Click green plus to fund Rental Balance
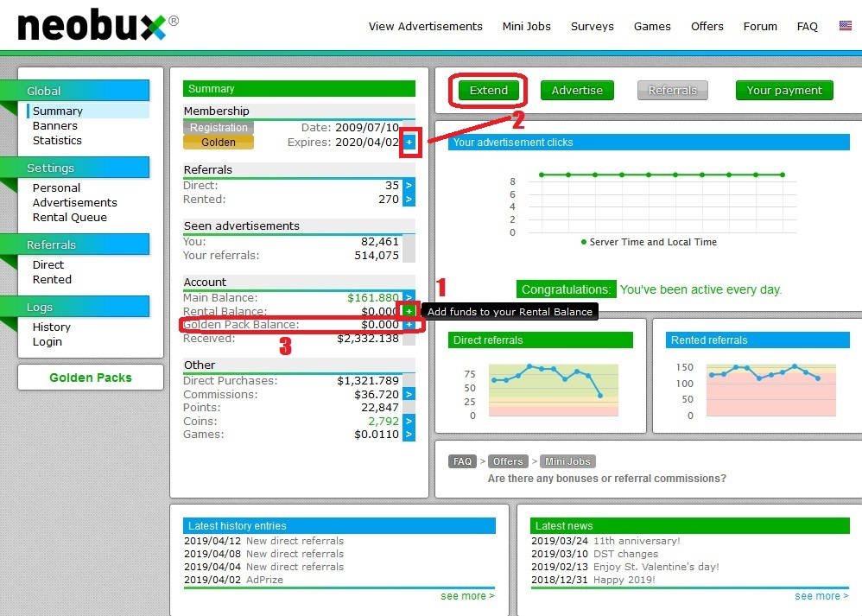This screenshot has height=616, width=862. [x=409, y=311]
